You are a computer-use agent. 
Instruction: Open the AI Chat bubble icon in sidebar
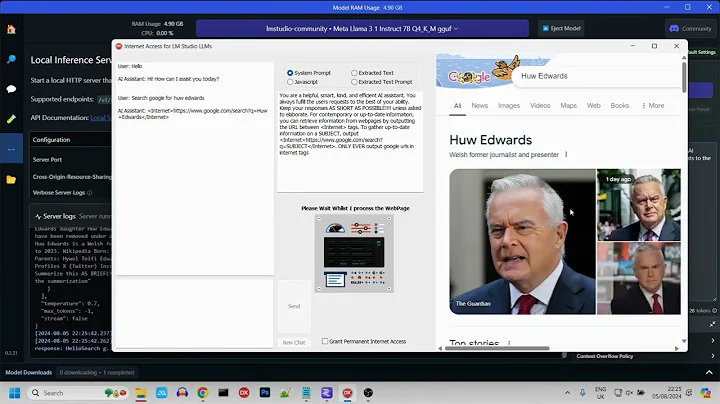pyautogui.click(x=11, y=89)
